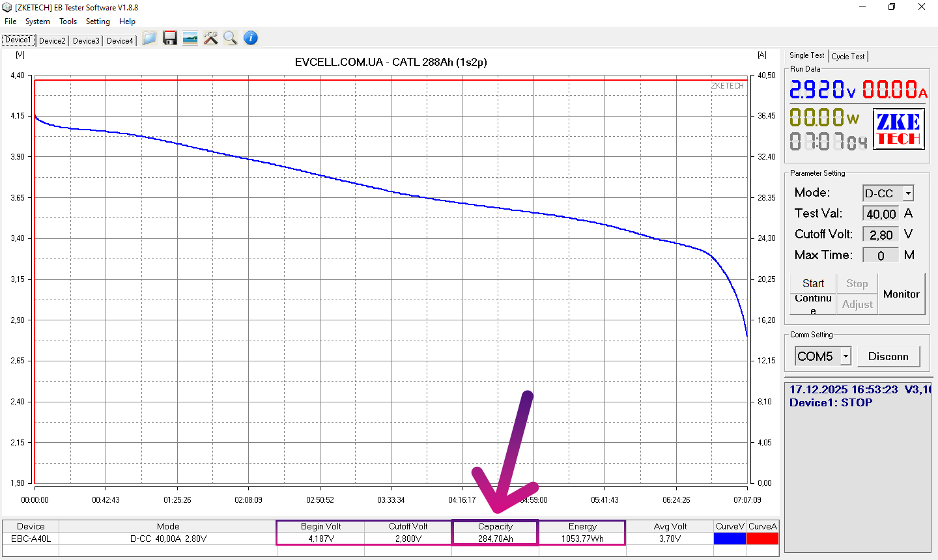Click the Cutoff Volt input field
Viewport: 938px width, 560px height.
pos(881,234)
